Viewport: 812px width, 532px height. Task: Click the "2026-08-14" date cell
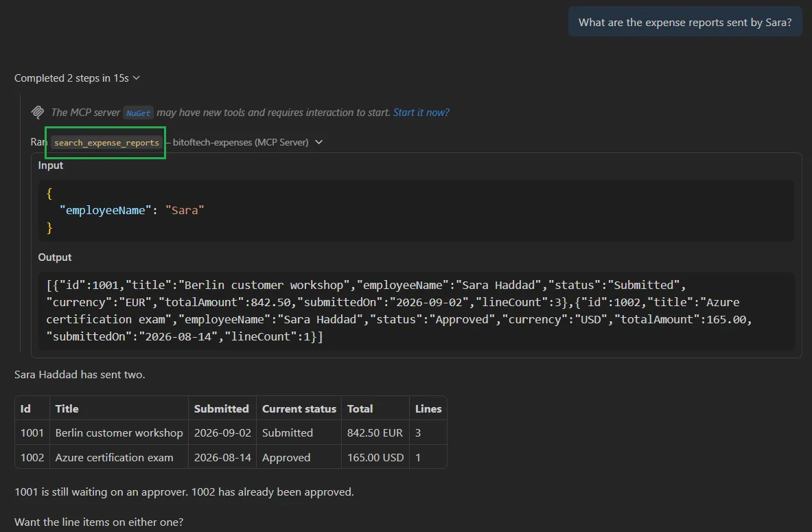pyautogui.click(x=222, y=457)
